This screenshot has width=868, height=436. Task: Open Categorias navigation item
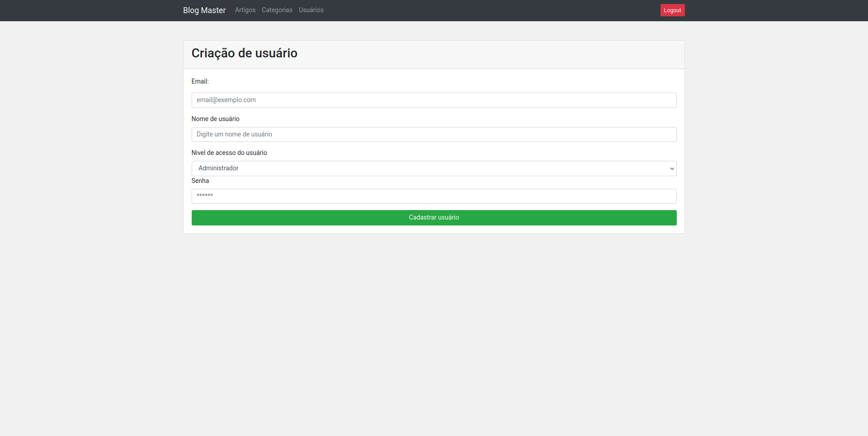click(277, 10)
